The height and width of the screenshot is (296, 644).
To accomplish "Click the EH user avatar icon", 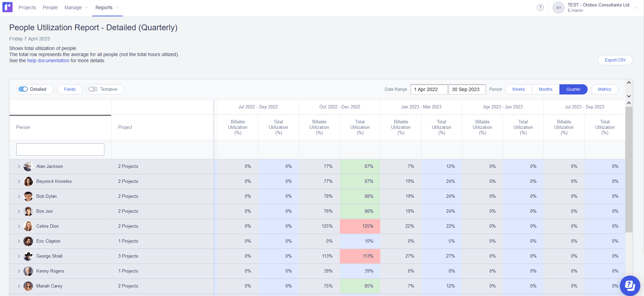I will 558,7.
